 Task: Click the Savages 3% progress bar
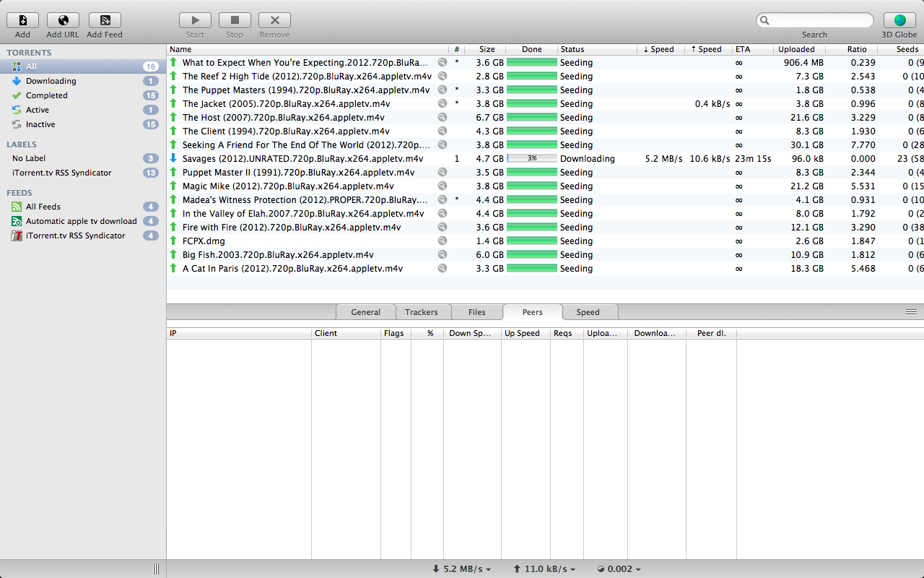pos(531,159)
